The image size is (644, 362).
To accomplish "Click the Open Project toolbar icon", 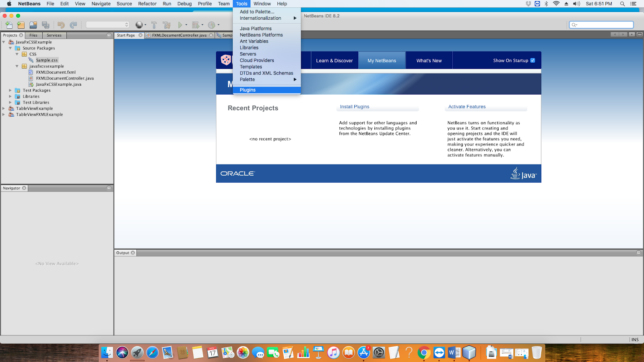I will point(33,25).
